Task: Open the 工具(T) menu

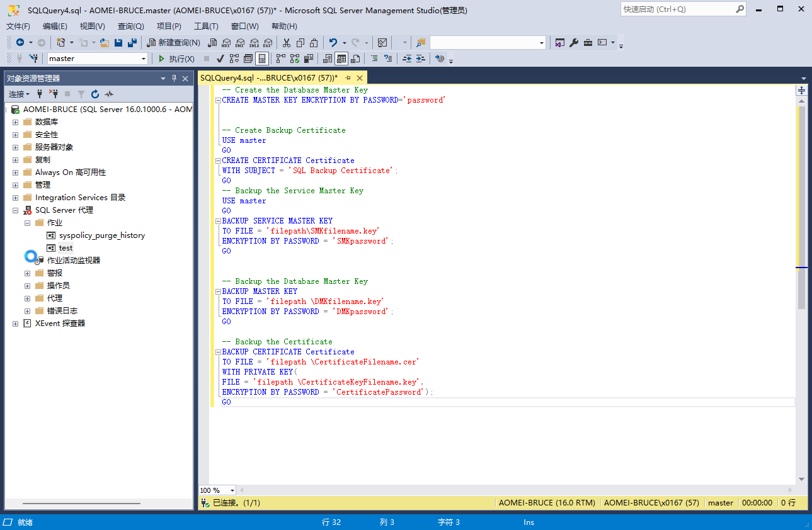Action: (206, 26)
